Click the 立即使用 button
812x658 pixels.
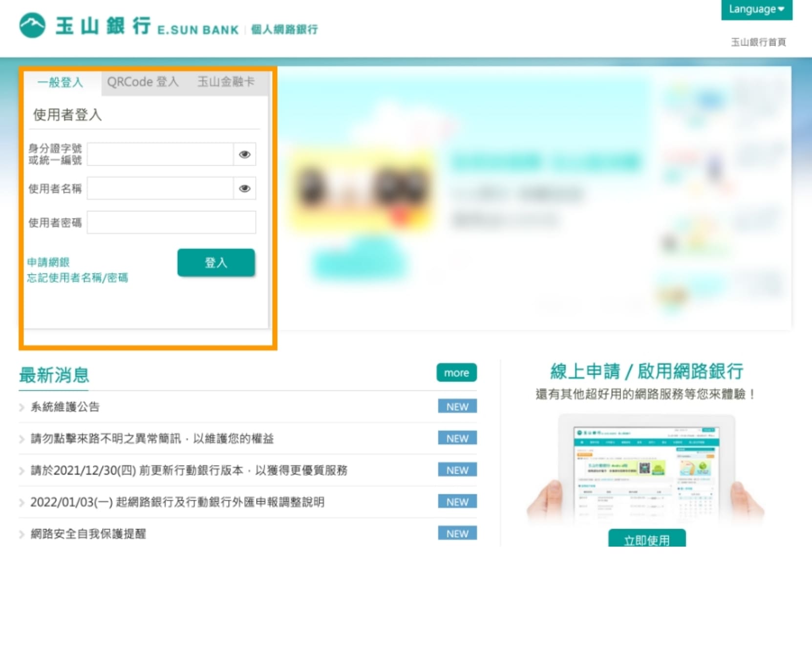[647, 538]
